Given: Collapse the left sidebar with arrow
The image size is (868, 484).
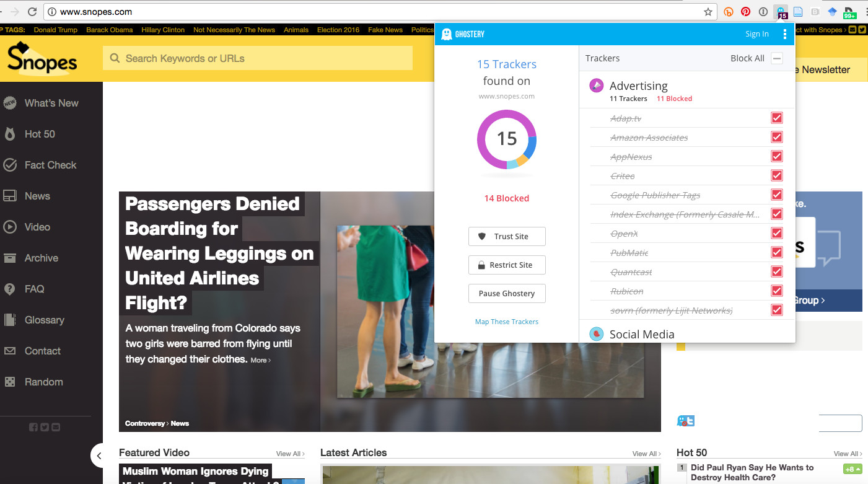Looking at the screenshot, I should pos(98,455).
